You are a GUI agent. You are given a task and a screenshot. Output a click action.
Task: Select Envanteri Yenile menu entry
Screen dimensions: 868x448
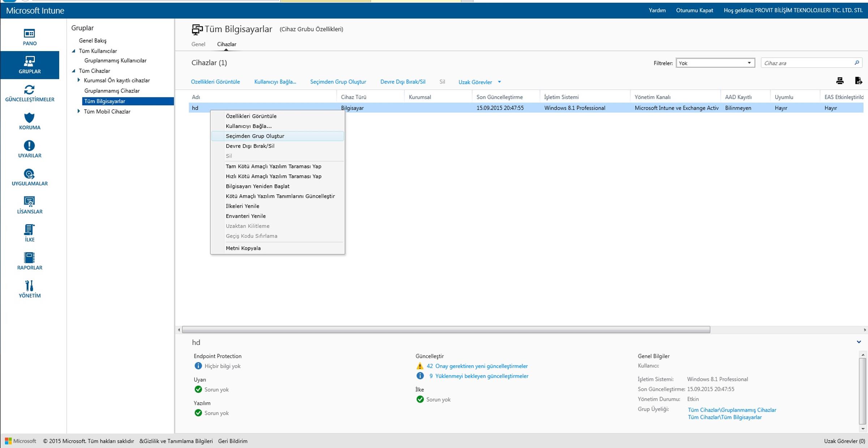click(277, 216)
